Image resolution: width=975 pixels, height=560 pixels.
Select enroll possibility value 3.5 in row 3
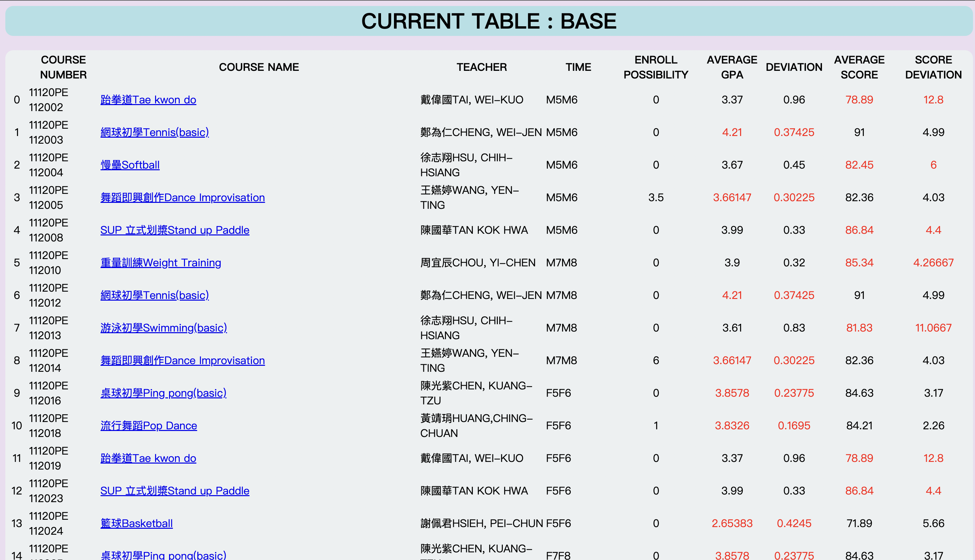click(x=656, y=198)
